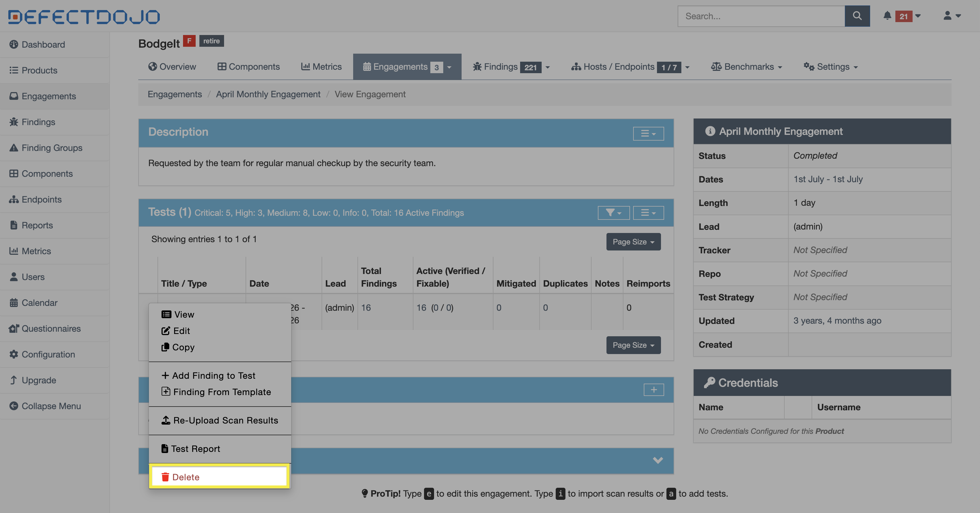This screenshot has height=513, width=980.
Task: Click Collapse Menu in the sidebar
Action: (x=50, y=406)
